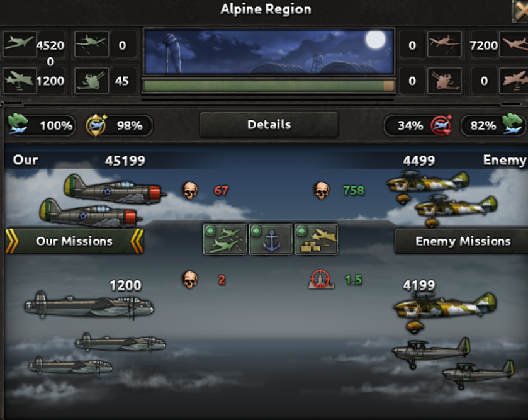The height and width of the screenshot is (420, 528).
Task: Toggle the air superiority mission filter
Action: pyautogui.click(x=225, y=239)
